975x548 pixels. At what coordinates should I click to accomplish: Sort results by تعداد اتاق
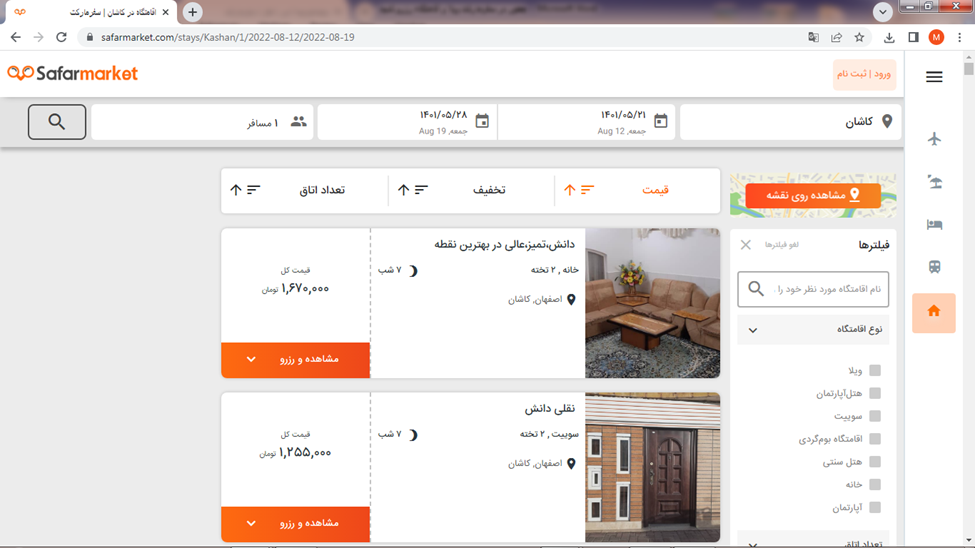(x=322, y=190)
